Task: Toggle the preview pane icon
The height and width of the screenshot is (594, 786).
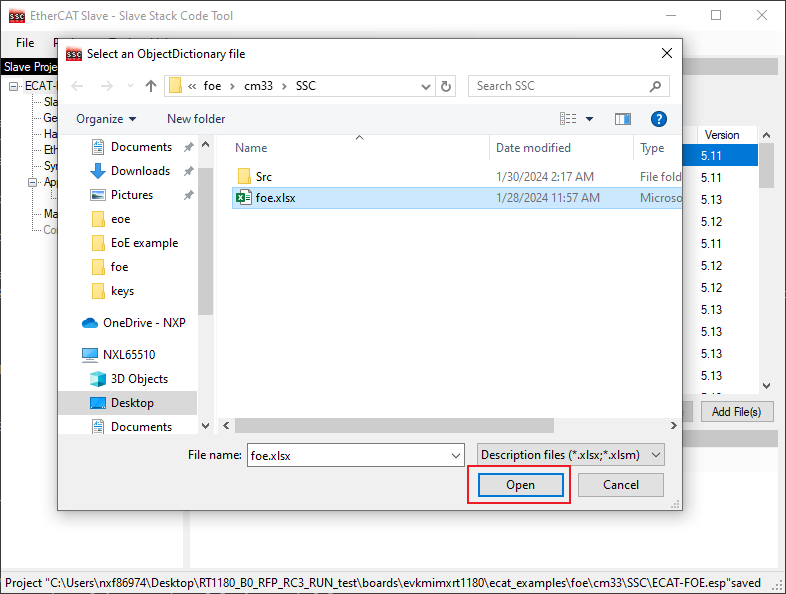Action: tap(623, 119)
